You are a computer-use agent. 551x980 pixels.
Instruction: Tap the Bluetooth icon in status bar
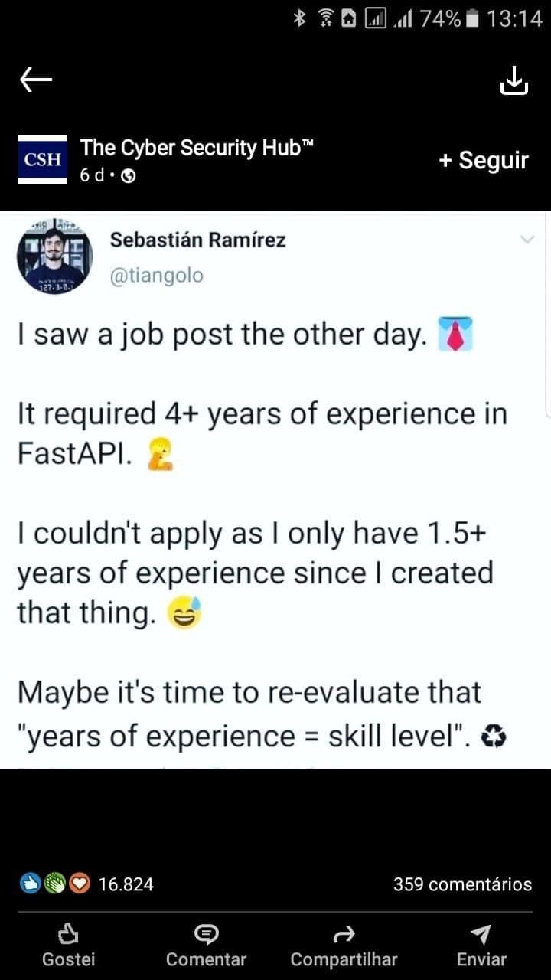coord(301,20)
